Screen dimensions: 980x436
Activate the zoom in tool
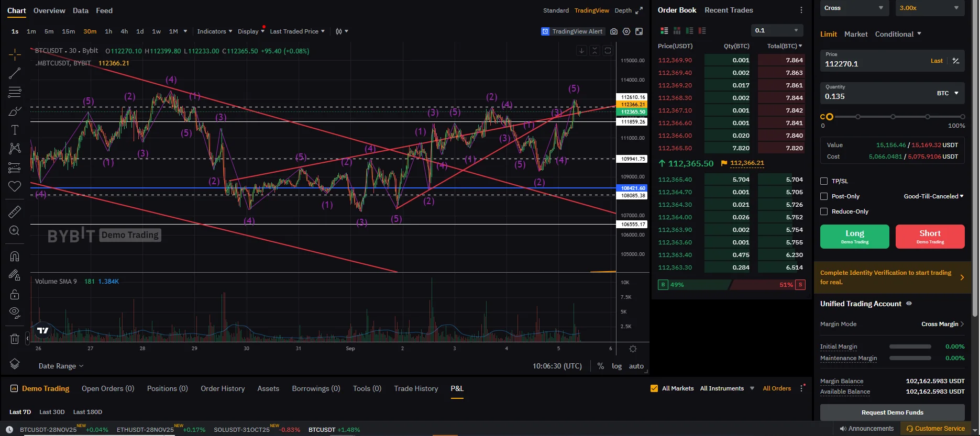pos(15,230)
